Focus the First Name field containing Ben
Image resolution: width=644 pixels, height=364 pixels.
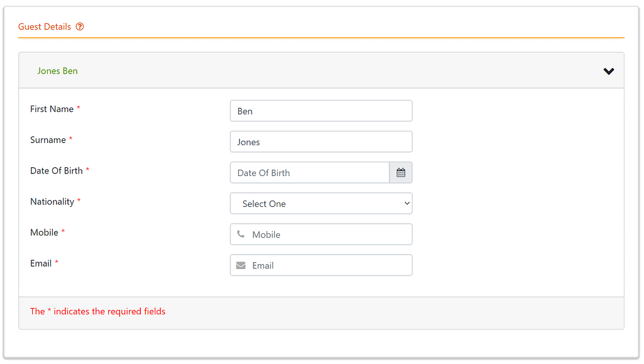[x=321, y=111]
